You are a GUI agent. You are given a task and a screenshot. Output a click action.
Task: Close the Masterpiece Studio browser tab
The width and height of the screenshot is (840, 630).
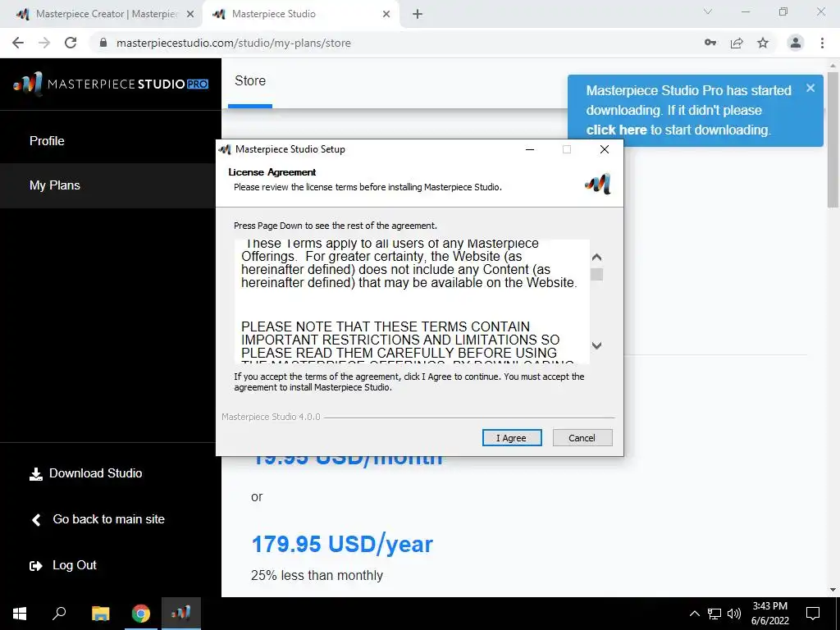[x=386, y=15]
